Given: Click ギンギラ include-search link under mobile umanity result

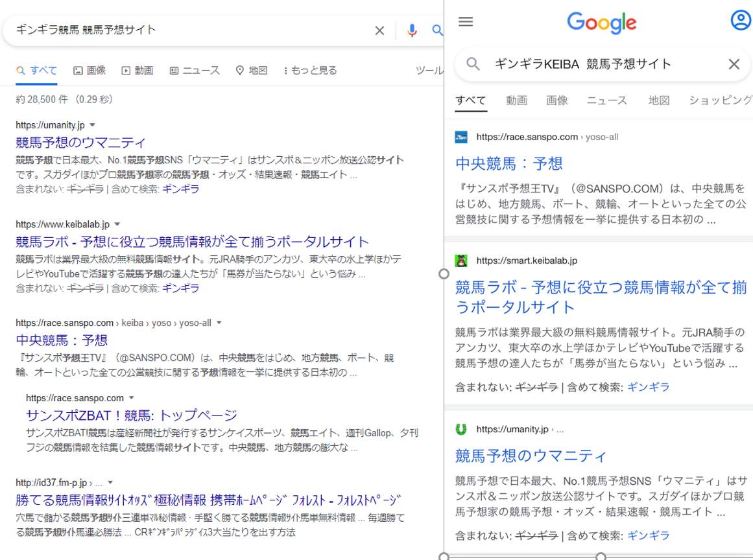Looking at the screenshot, I should point(649,535).
